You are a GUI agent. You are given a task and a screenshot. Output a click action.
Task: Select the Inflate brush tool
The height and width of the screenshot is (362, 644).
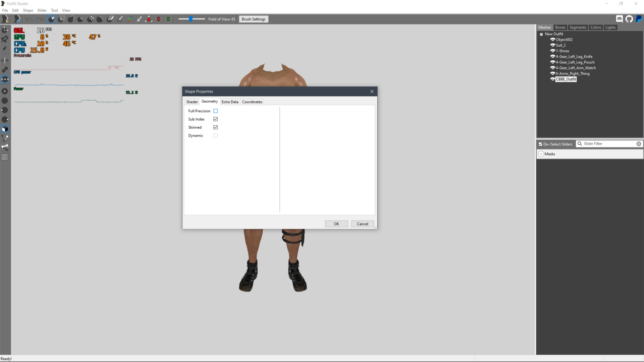tap(71, 19)
